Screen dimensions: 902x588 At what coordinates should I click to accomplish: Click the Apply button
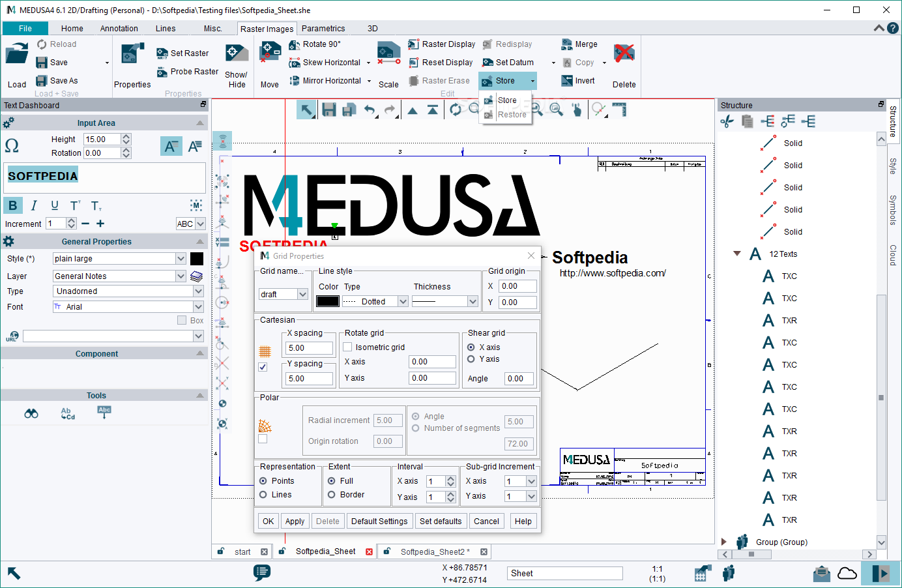(x=295, y=521)
